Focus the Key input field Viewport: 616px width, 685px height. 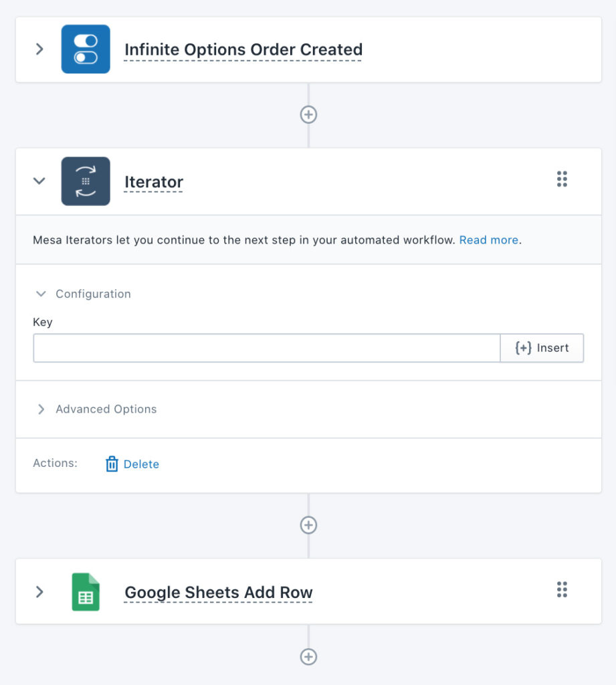(266, 348)
